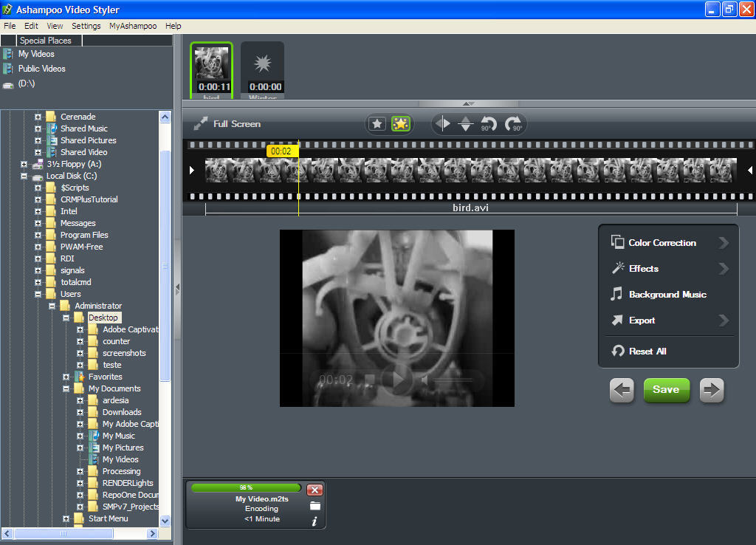The width and height of the screenshot is (756, 545).
Task: Rotate video 90° counterclockwise
Action: tap(489, 124)
